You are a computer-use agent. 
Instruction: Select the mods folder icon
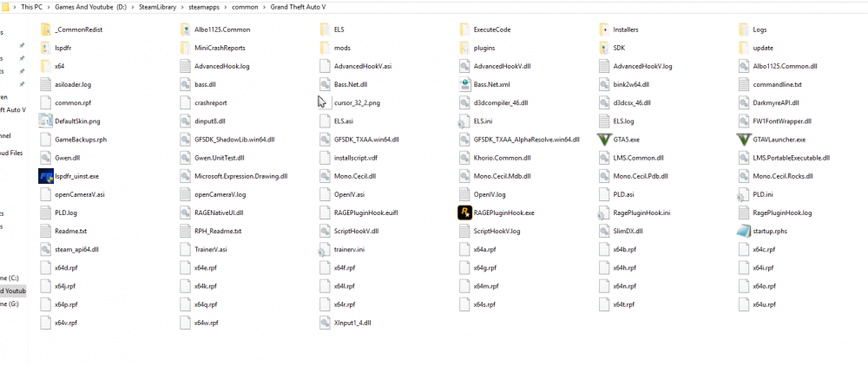pos(325,48)
